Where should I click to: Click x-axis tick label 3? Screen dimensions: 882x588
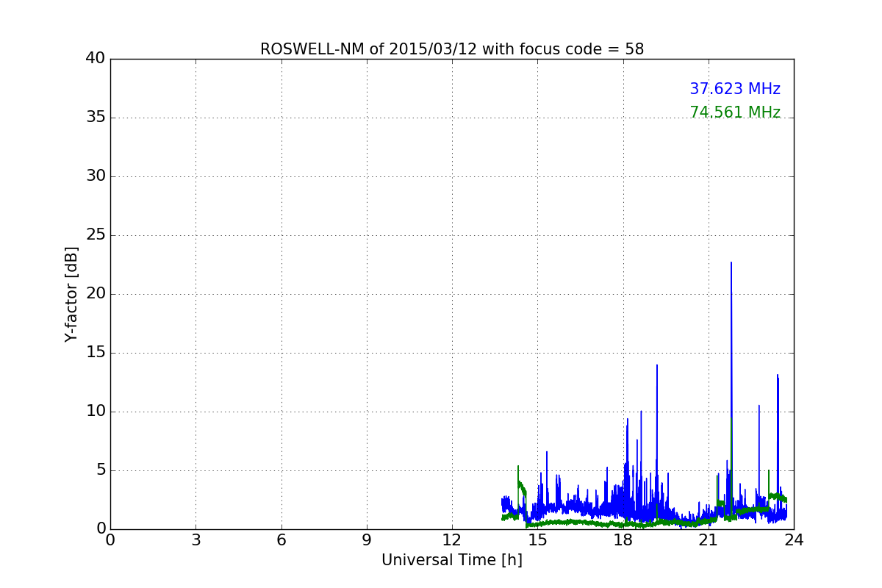tap(196, 540)
